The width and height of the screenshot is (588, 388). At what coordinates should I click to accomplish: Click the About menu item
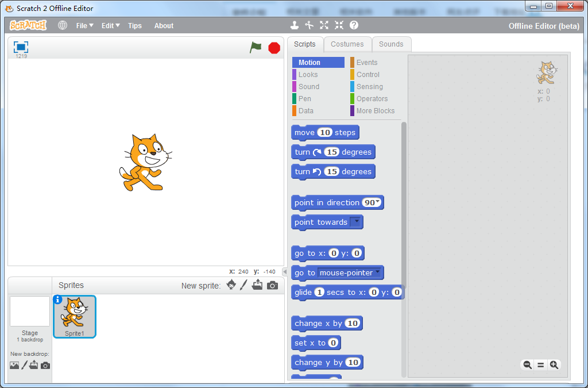tap(164, 25)
